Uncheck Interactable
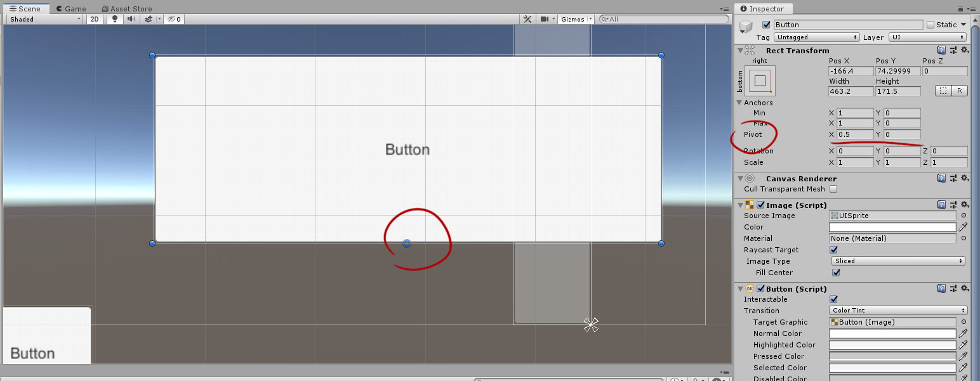This screenshot has width=980, height=381. (x=833, y=299)
